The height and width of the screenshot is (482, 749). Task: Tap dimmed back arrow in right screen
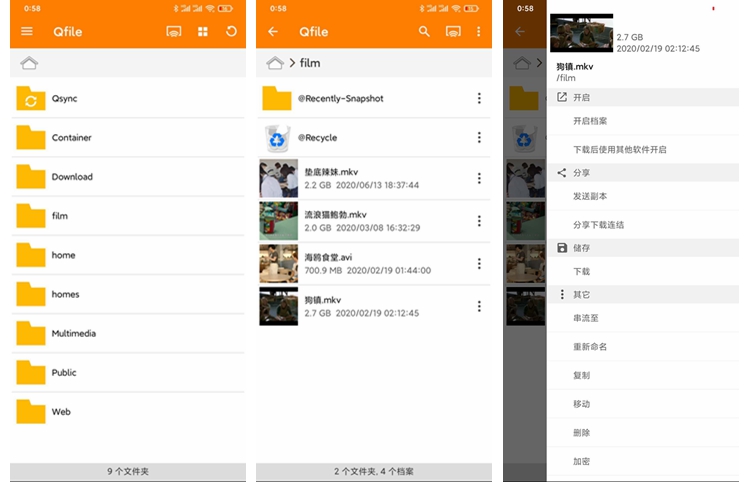520,32
